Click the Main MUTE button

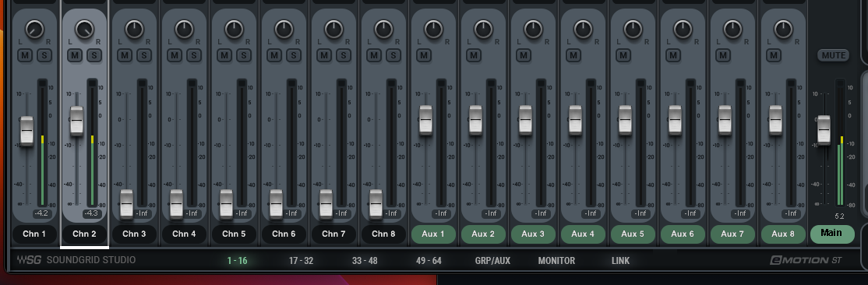(833, 55)
